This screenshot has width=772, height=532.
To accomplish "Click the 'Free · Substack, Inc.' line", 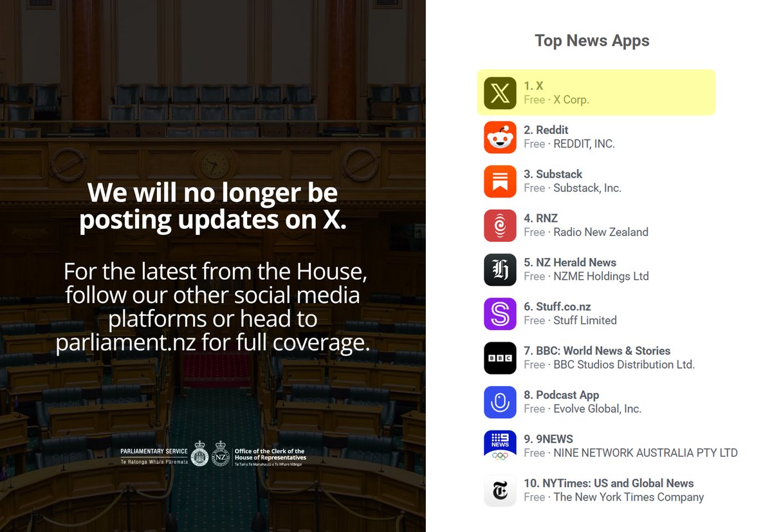I will pyautogui.click(x=573, y=188).
